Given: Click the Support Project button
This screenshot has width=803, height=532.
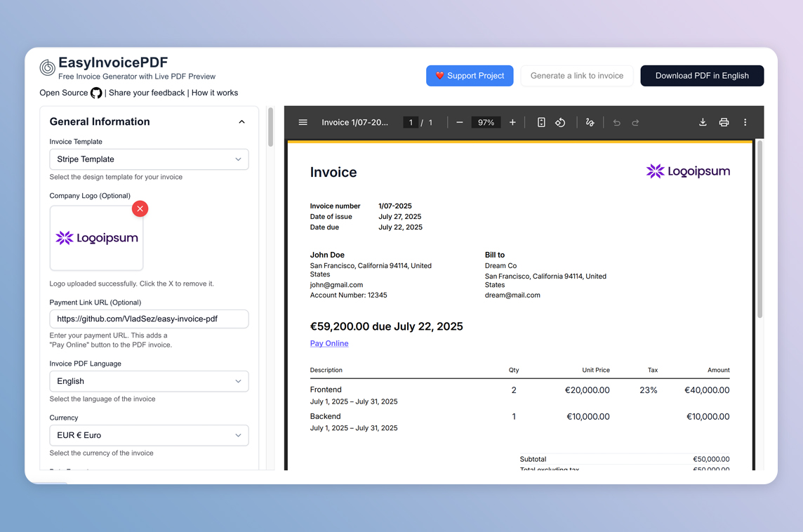Looking at the screenshot, I should tap(470, 76).
